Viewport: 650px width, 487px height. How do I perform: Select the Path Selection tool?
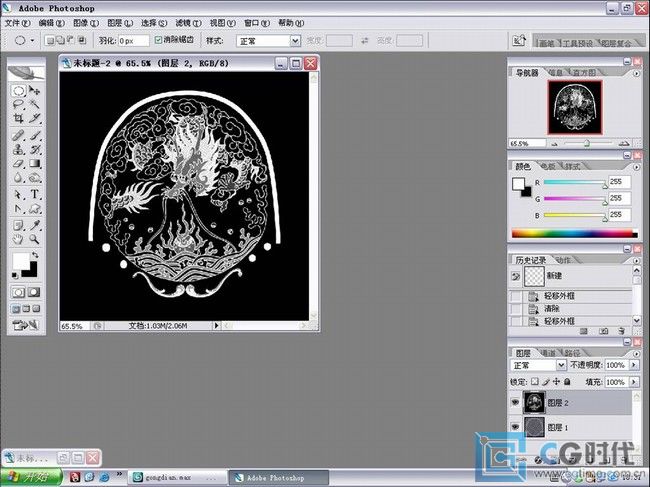click(x=18, y=194)
